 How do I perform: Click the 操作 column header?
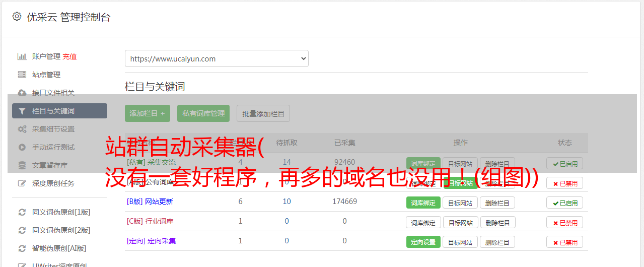click(x=461, y=143)
